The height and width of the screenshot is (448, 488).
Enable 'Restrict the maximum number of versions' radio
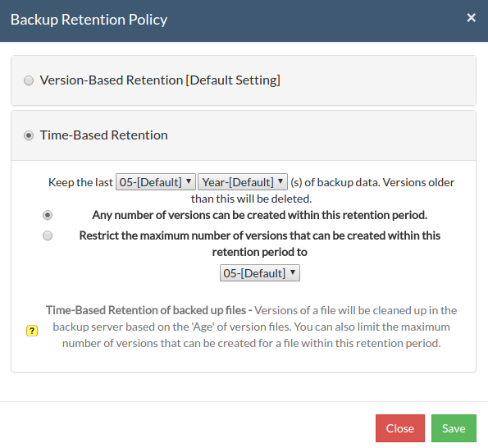(48, 235)
